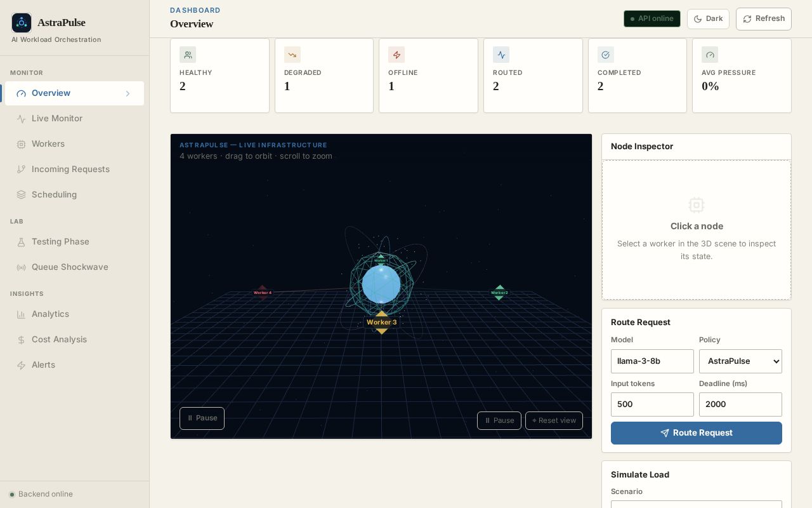The height and width of the screenshot is (508, 812).
Task: Pause using the left scene button
Action: click(202, 418)
